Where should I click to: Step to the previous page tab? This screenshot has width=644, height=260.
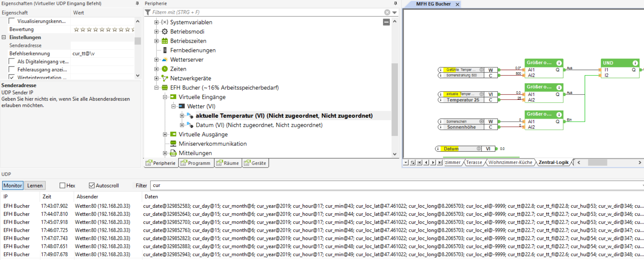tap(426, 162)
